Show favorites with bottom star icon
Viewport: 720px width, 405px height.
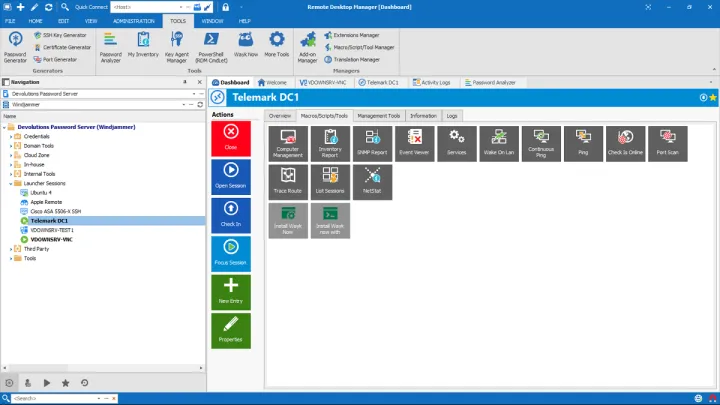pyautogui.click(x=65, y=383)
